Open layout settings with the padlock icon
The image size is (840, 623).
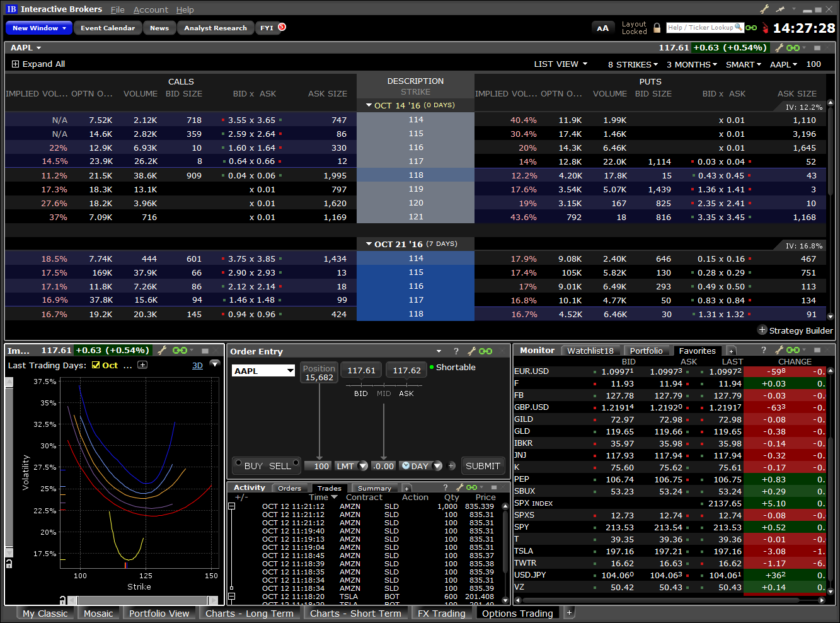point(657,28)
